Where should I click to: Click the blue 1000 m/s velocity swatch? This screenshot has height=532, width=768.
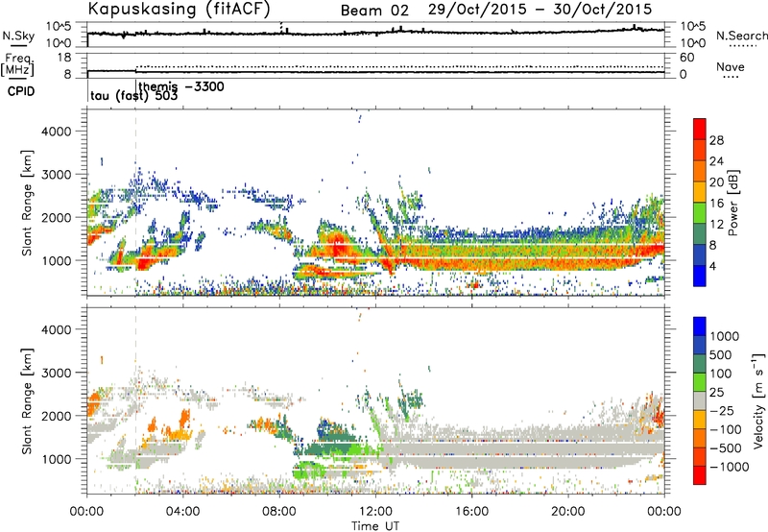(700, 326)
